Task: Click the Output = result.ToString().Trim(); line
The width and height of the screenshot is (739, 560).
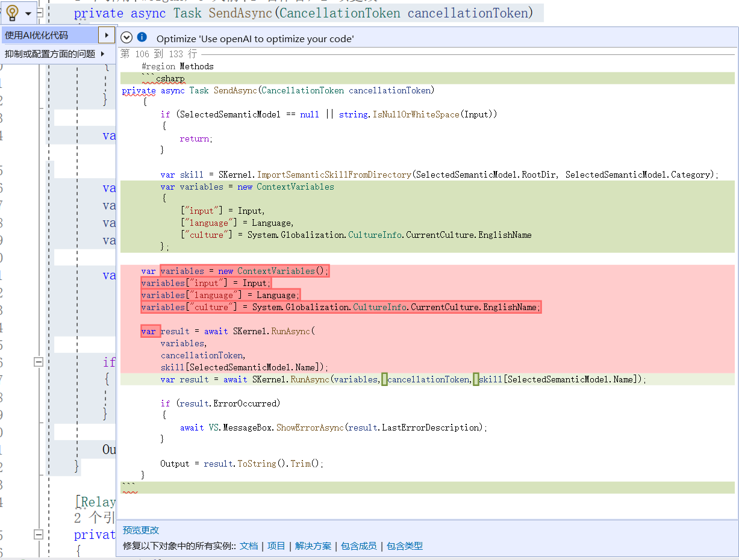Action: [242, 464]
